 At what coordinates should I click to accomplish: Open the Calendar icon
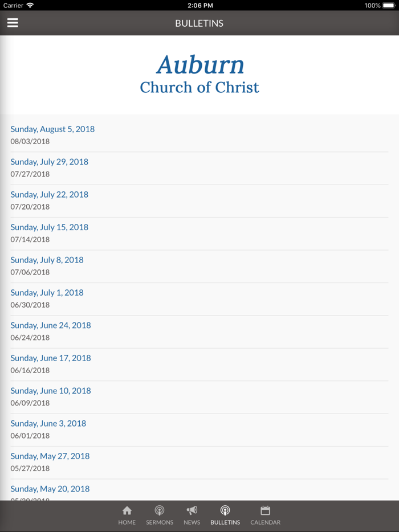click(265, 510)
